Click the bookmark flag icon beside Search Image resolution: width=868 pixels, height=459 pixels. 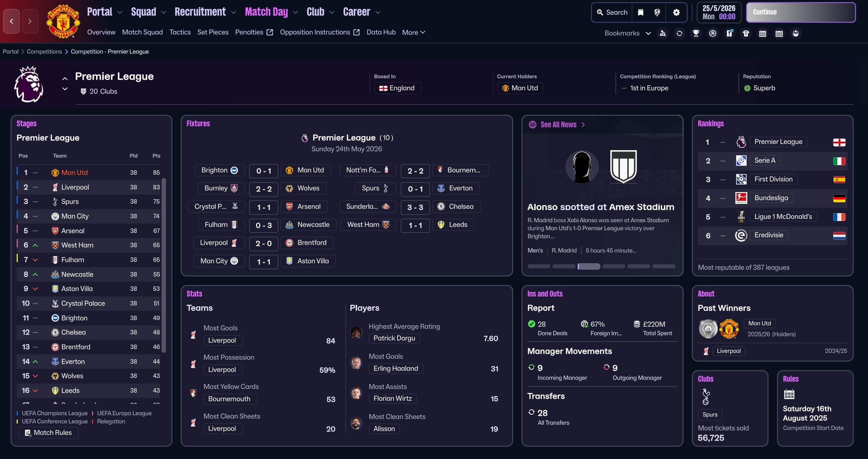tap(641, 13)
